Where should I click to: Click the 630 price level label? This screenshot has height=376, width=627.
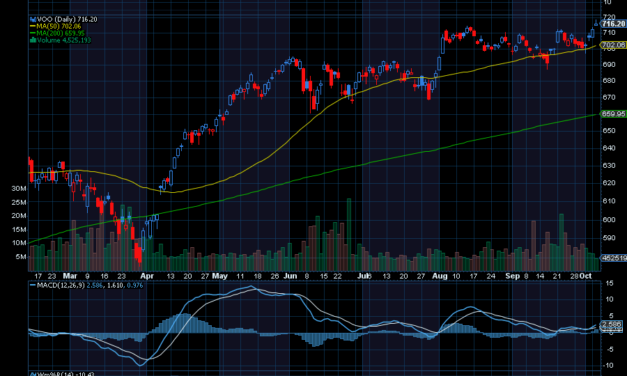point(609,165)
